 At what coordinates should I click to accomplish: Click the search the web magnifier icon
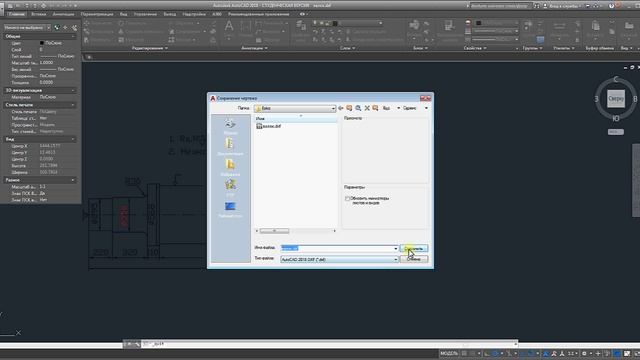[x=358, y=108]
